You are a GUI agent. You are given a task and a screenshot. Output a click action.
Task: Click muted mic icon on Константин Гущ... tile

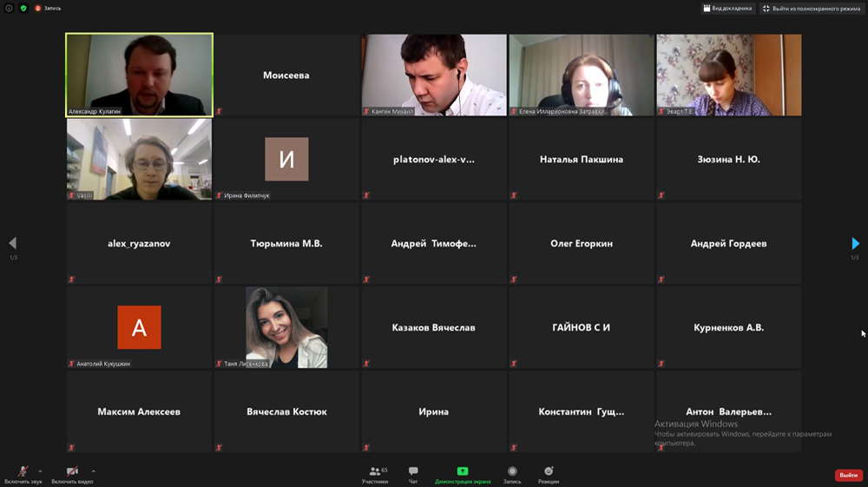point(514,448)
